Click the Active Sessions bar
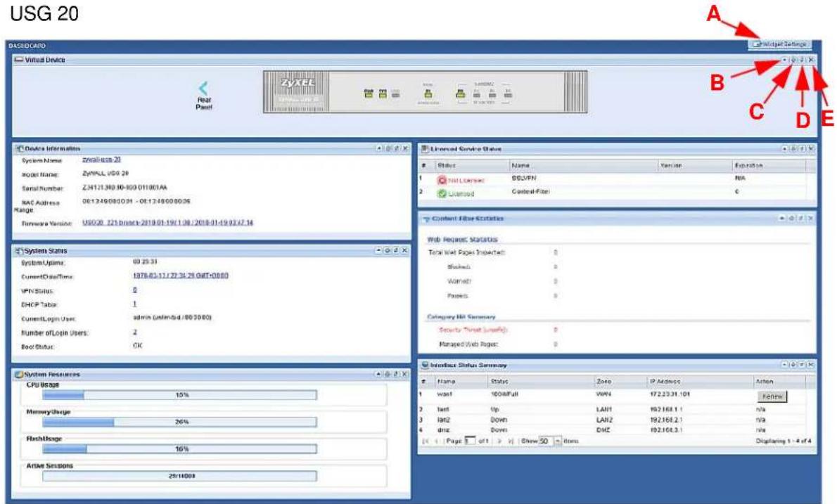The width and height of the screenshot is (837, 504). coord(180,476)
